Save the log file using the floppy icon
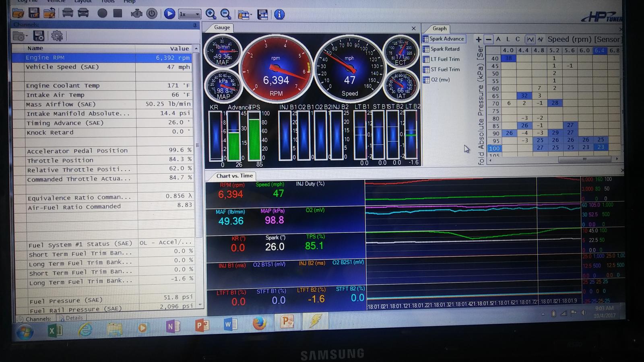This screenshot has width=644, height=362. [x=34, y=13]
